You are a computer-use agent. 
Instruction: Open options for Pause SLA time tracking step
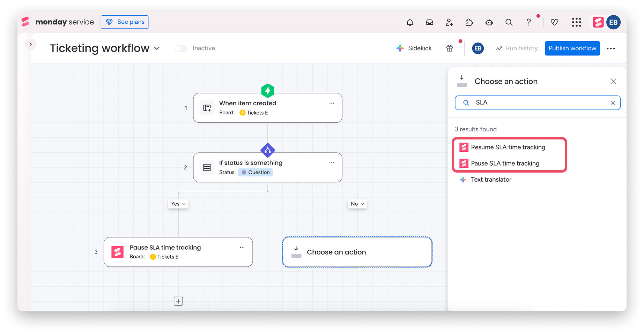coord(242,247)
